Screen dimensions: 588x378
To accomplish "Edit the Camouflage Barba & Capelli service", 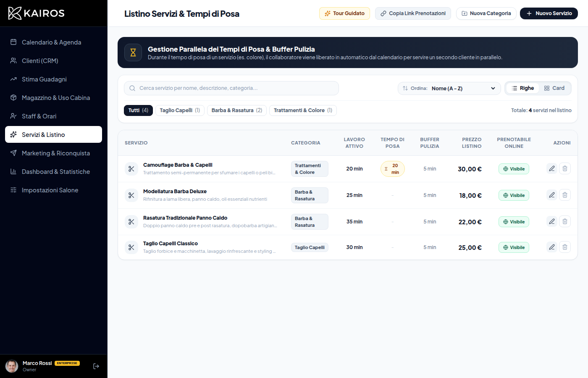I will click(552, 168).
